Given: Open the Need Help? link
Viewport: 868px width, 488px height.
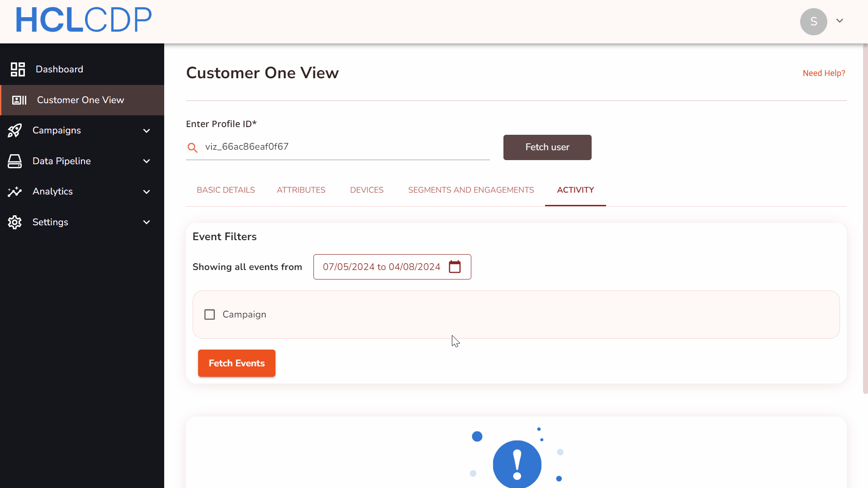Looking at the screenshot, I should click(824, 73).
